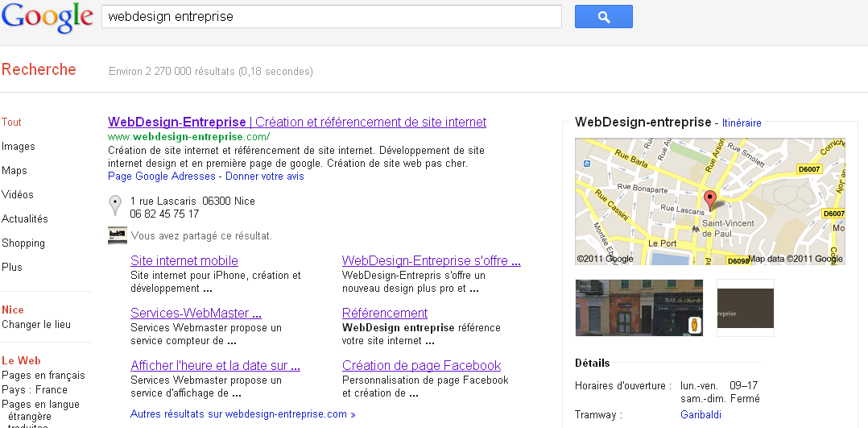This screenshot has height=428, width=868.
Task: Switch to Shopping results
Action: [x=23, y=243]
